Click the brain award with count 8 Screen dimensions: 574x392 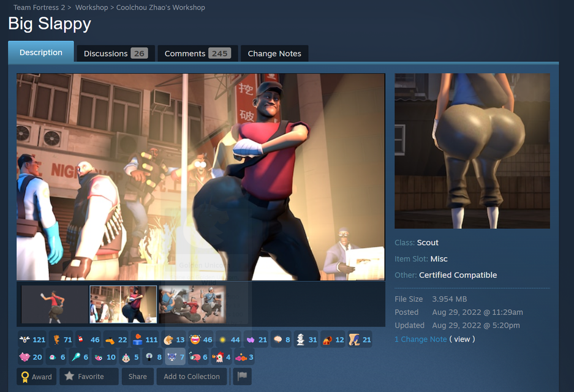point(281,340)
